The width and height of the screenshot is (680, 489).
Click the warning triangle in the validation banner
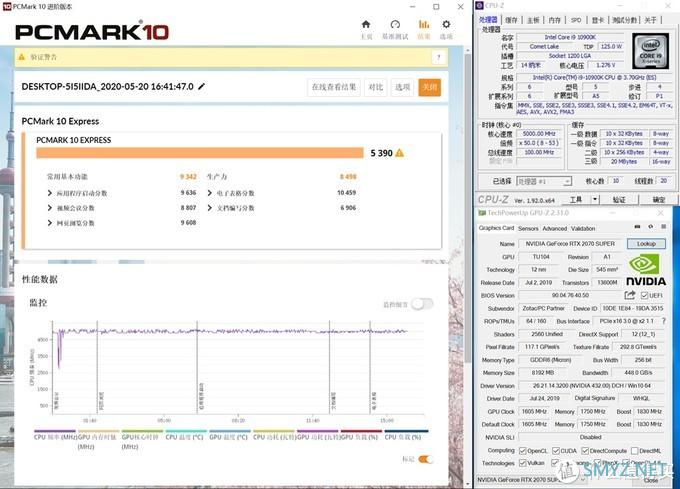(x=22, y=57)
